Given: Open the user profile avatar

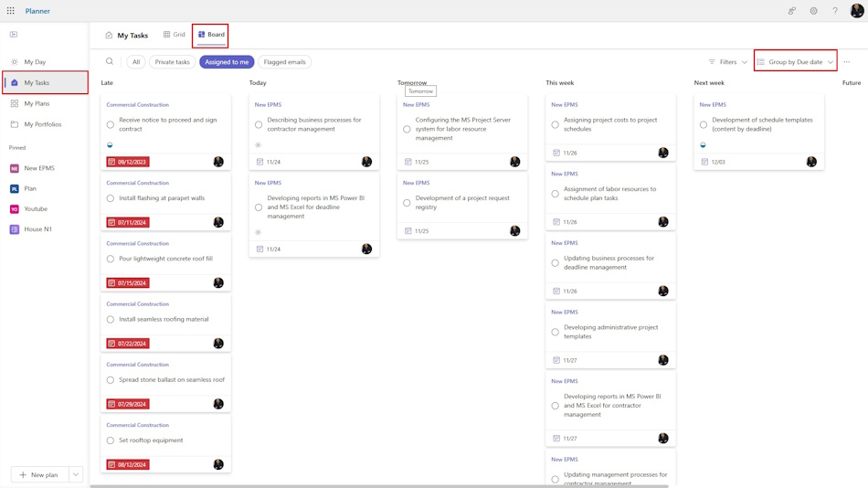Looking at the screenshot, I should point(856,11).
